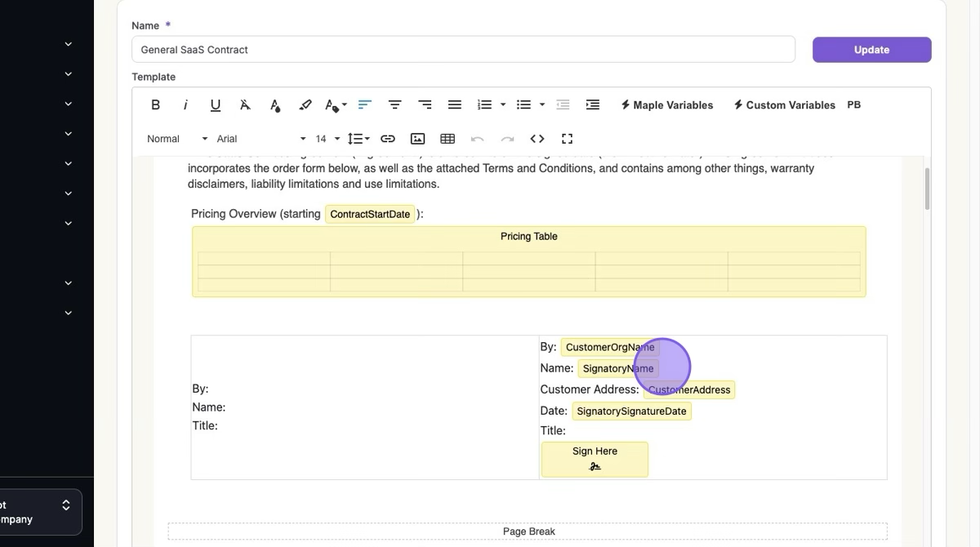
Task: Insert a table into the template
Action: [448, 139]
